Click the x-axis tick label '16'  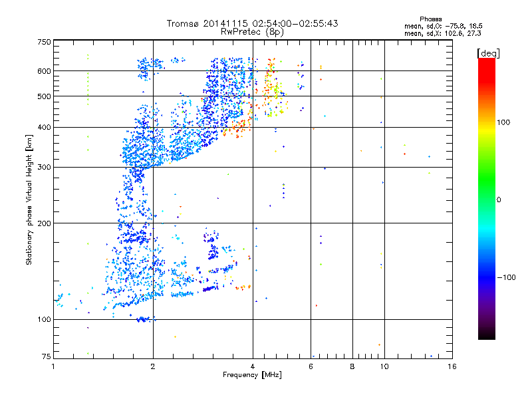coord(452,366)
